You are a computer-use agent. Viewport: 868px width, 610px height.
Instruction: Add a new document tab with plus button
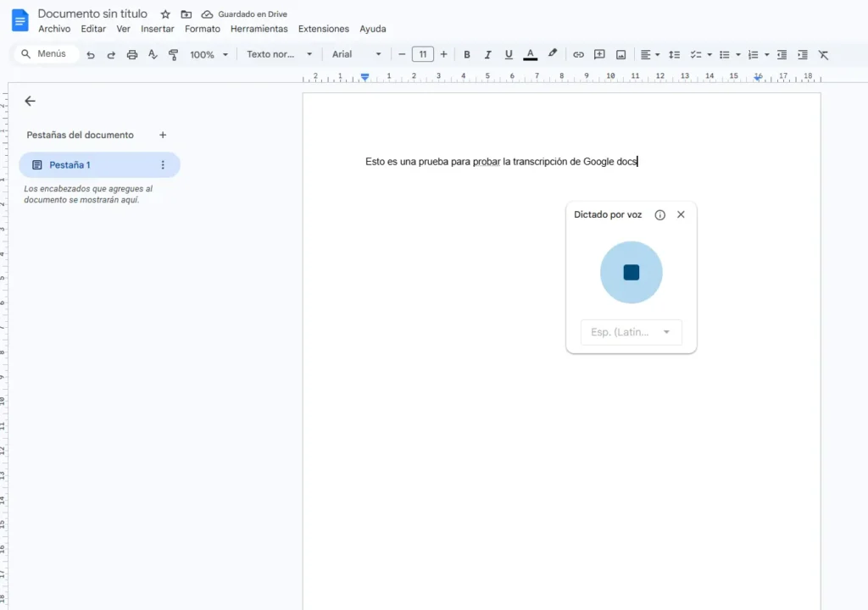coord(162,135)
